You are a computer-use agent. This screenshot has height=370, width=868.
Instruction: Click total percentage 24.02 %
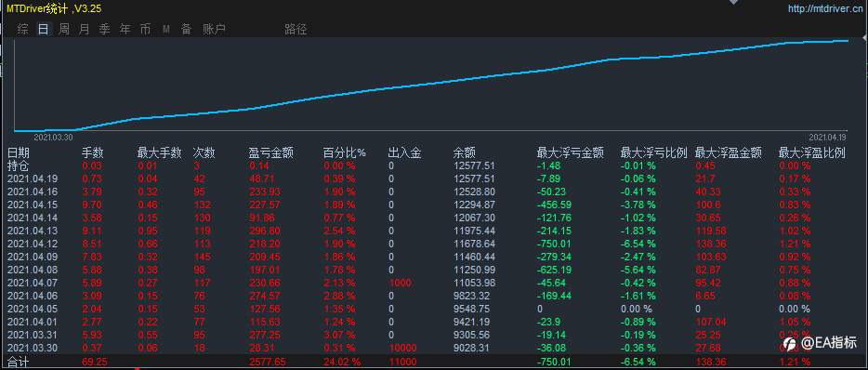coord(342,363)
